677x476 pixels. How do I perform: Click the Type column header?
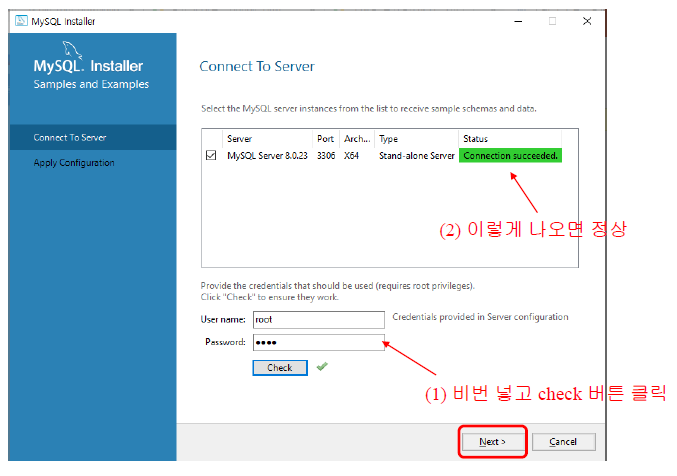coord(416,139)
